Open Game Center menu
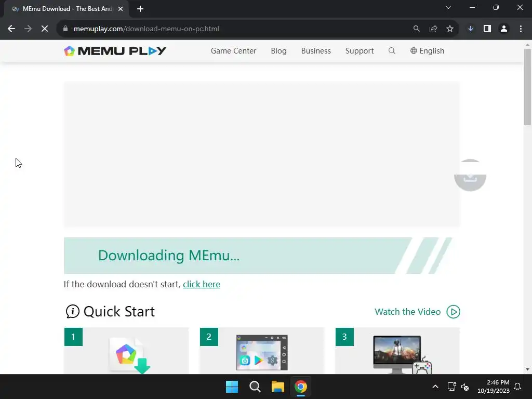This screenshot has height=399, width=532. 233,51
